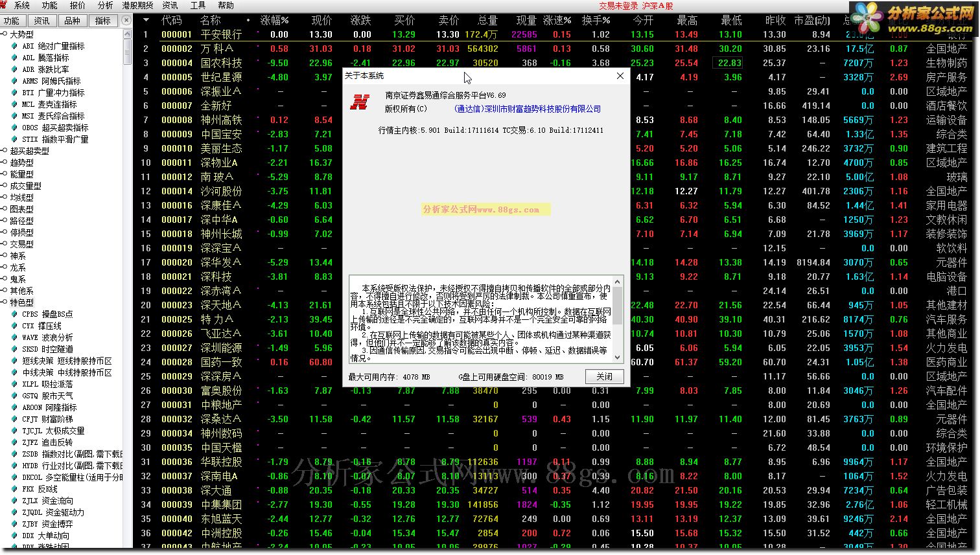Expand the 能量型 tree category
This screenshot has width=980, height=555.
(4, 174)
